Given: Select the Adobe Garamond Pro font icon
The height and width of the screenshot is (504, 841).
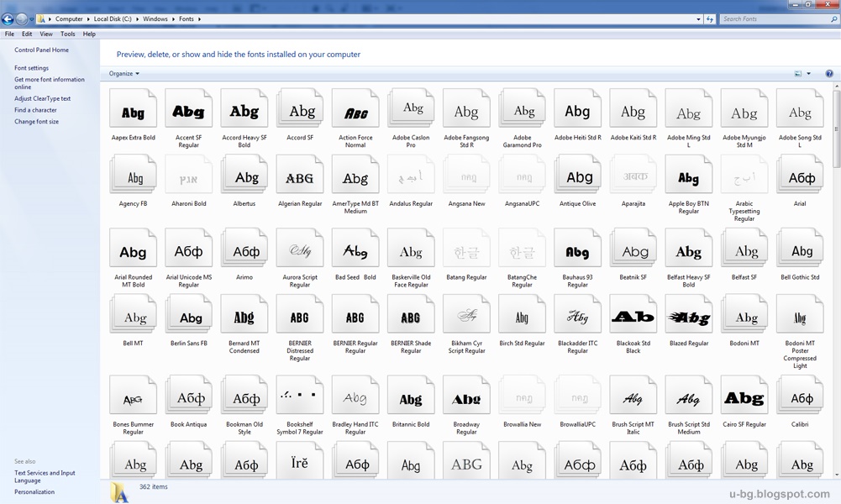Looking at the screenshot, I should click(x=522, y=109).
